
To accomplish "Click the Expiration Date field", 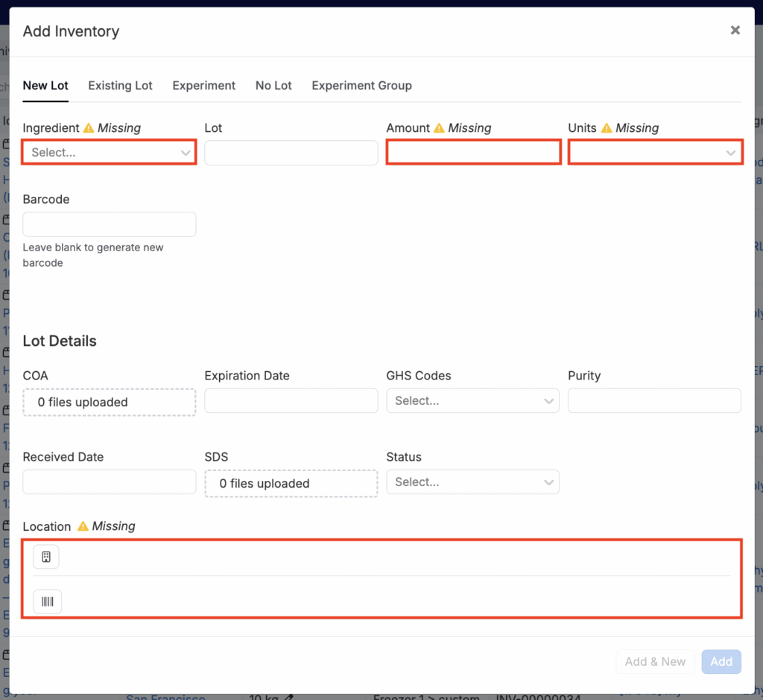I will pos(291,401).
